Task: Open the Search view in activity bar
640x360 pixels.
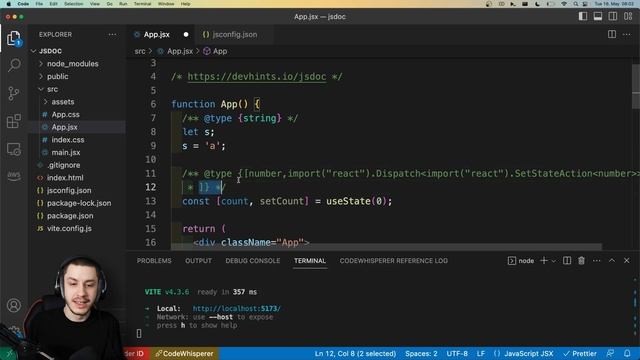Action: pyautogui.click(x=14, y=65)
